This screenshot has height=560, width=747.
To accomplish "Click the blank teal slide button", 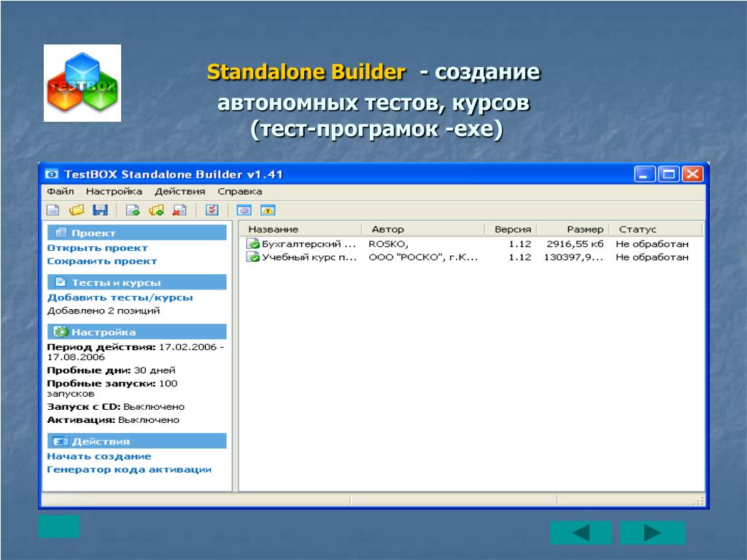I will click(58, 526).
